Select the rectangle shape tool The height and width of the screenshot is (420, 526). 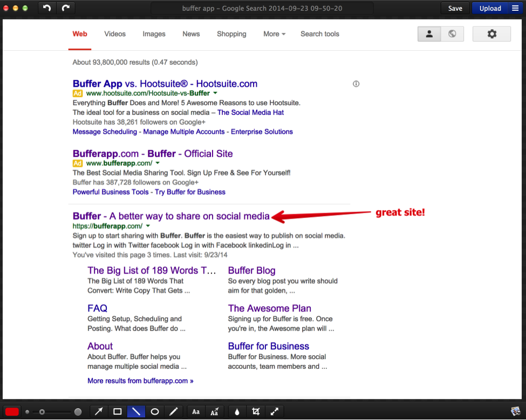pos(118,411)
